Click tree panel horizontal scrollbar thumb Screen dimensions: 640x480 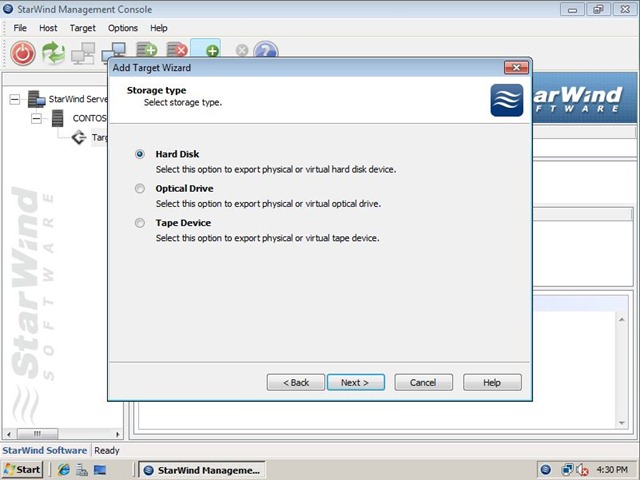37,433
